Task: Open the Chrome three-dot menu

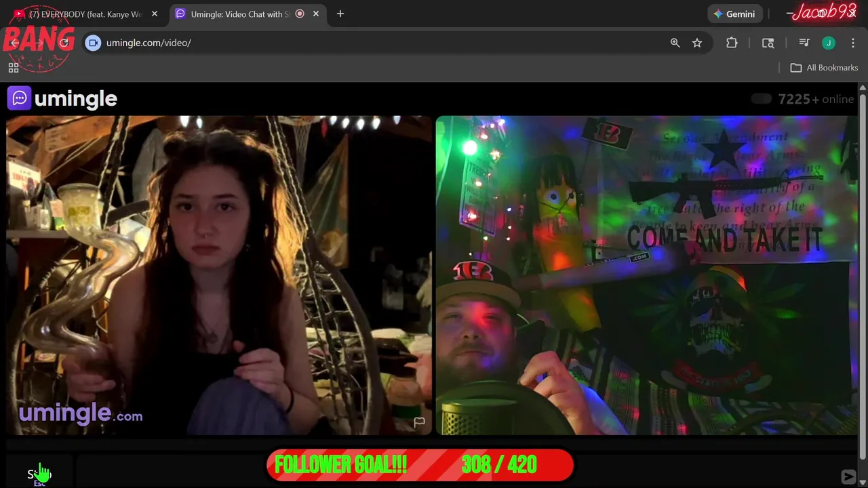Action: tap(853, 43)
